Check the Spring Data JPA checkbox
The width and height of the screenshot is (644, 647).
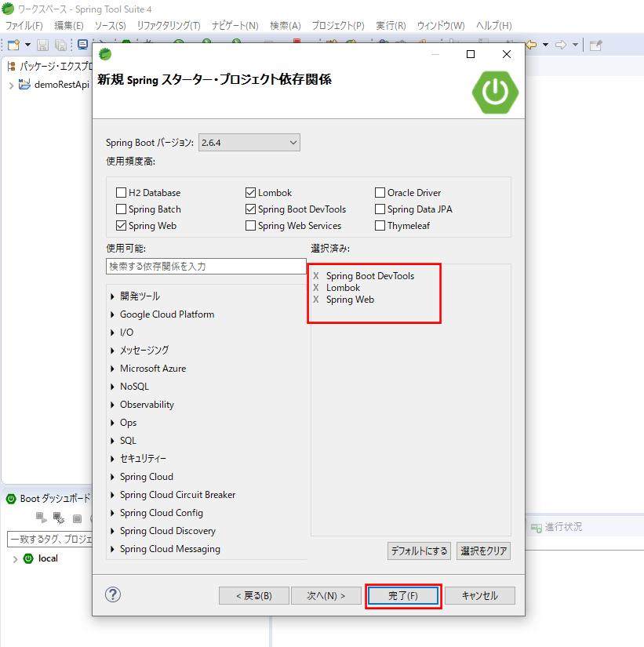pyautogui.click(x=380, y=209)
